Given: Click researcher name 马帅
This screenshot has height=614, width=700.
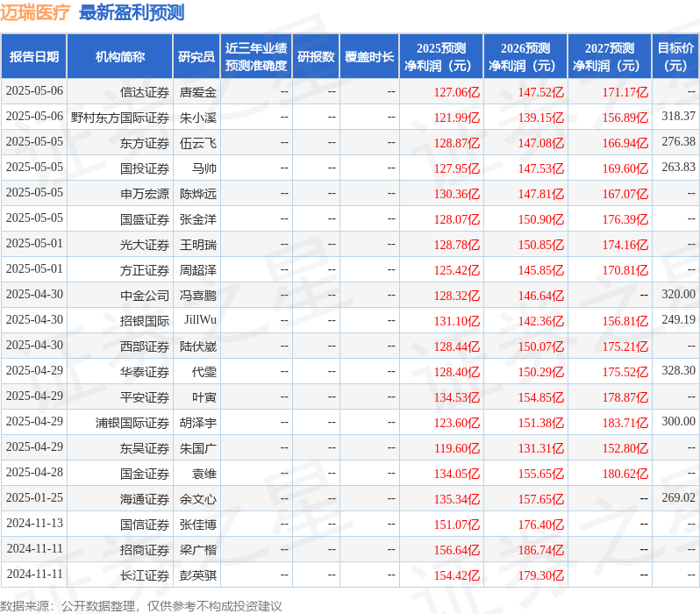Looking at the screenshot, I should (x=204, y=168).
